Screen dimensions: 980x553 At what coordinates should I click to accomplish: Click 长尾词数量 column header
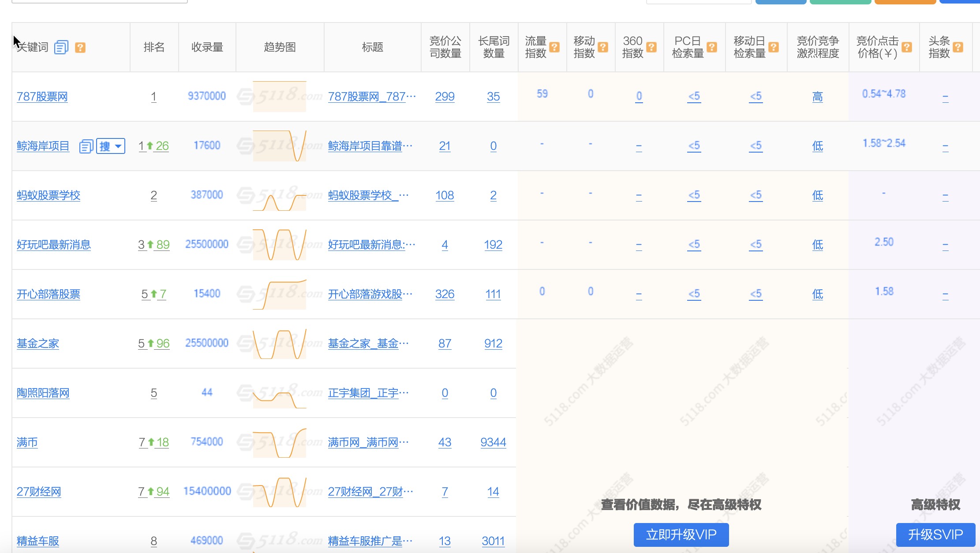point(494,47)
